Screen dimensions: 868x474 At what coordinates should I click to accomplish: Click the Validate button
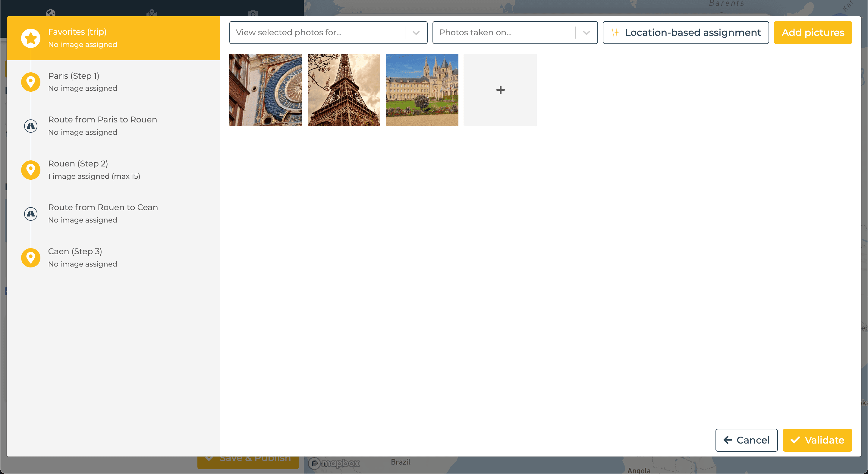pos(817,440)
